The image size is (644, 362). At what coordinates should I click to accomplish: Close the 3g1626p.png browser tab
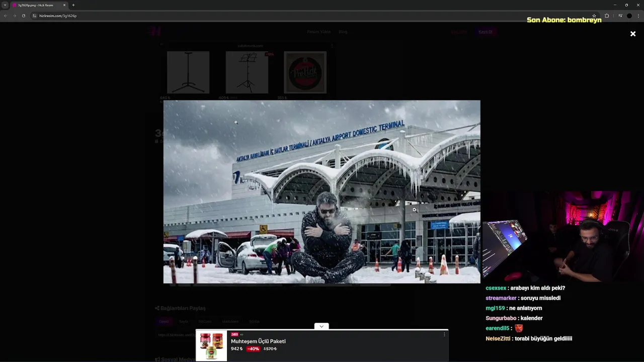pyautogui.click(x=64, y=5)
